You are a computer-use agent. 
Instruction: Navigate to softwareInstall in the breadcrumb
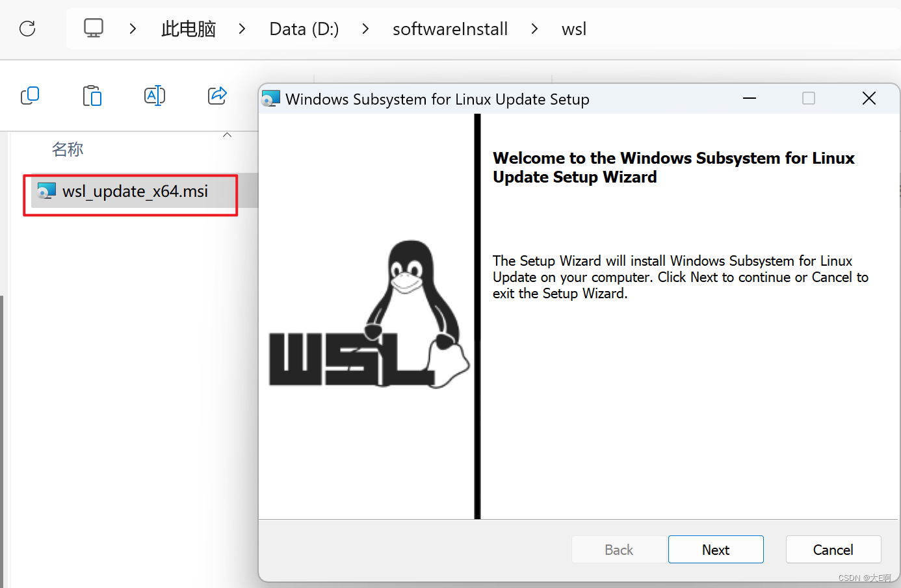(450, 29)
